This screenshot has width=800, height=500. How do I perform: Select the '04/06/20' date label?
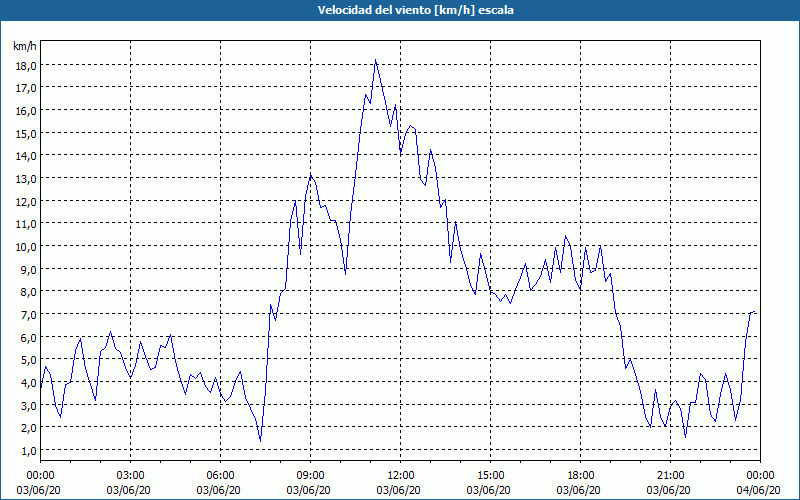click(x=758, y=490)
